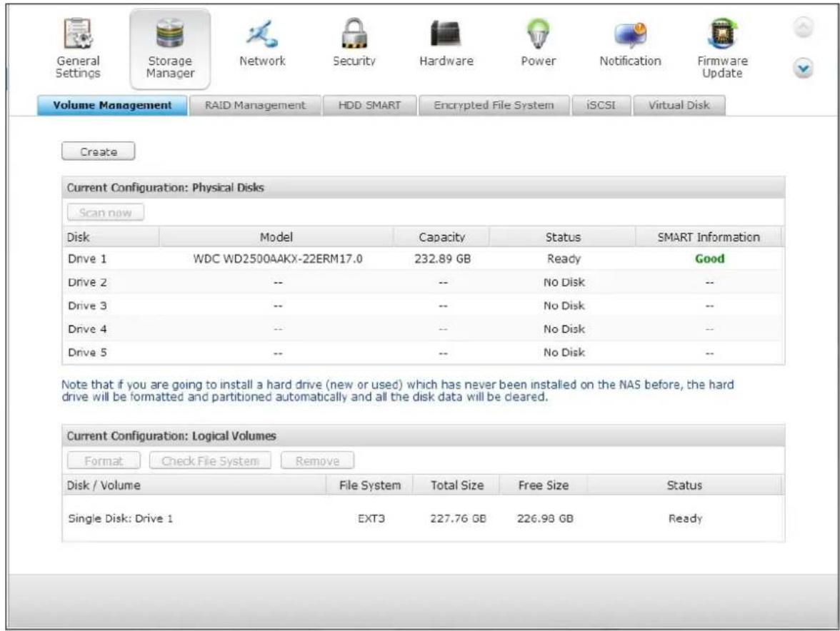Click the green Good SMART status

[709, 258]
